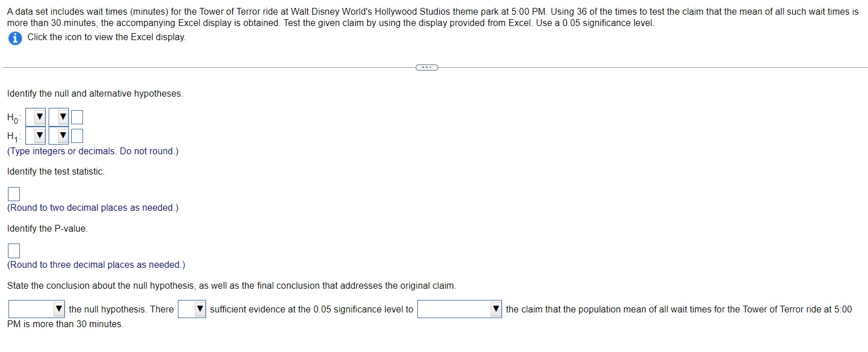The image size is (868, 352).
Task: Click the H0 numeric value box
Action: coord(76,117)
